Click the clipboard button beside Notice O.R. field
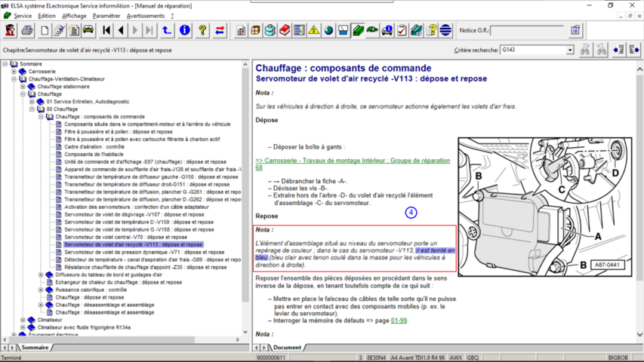 click(575, 30)
